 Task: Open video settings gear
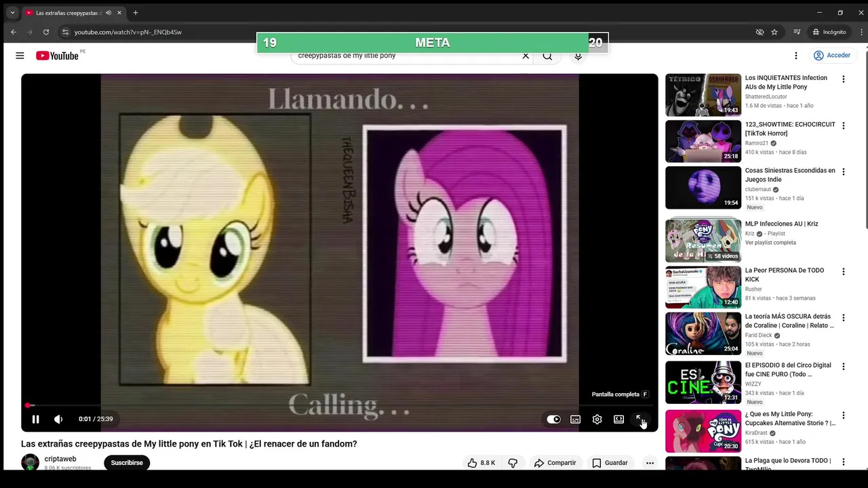(x=597, y=419)
